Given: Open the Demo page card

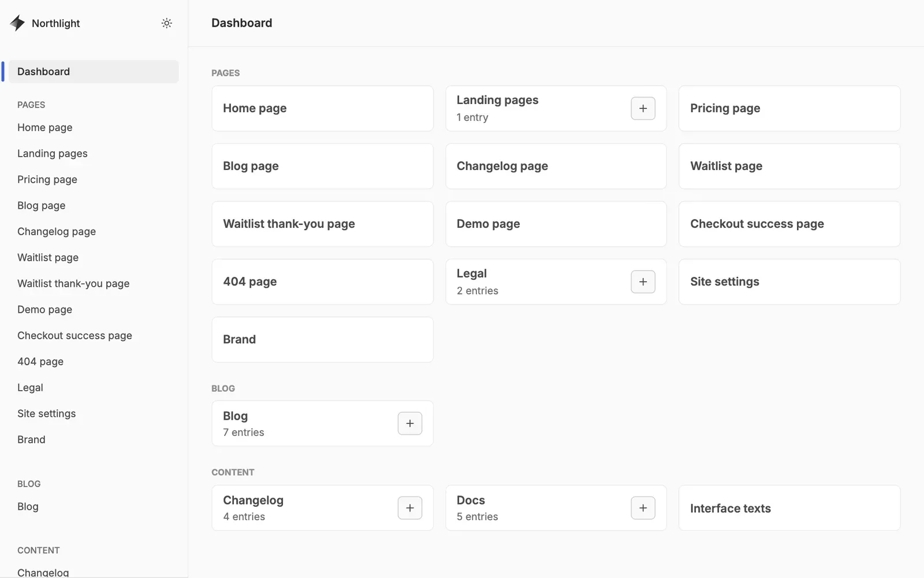Looking at the screenshot, I should tap(556, 224).
